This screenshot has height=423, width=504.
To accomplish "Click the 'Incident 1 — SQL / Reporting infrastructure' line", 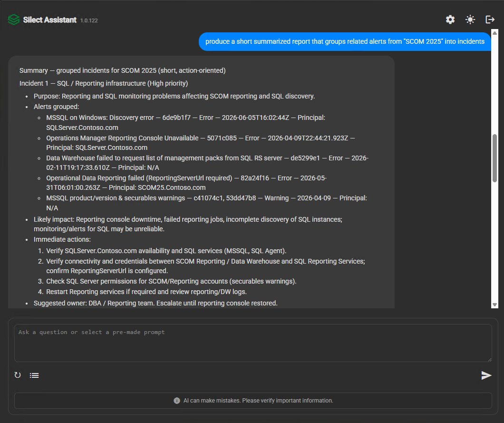I will pos(104,83).
